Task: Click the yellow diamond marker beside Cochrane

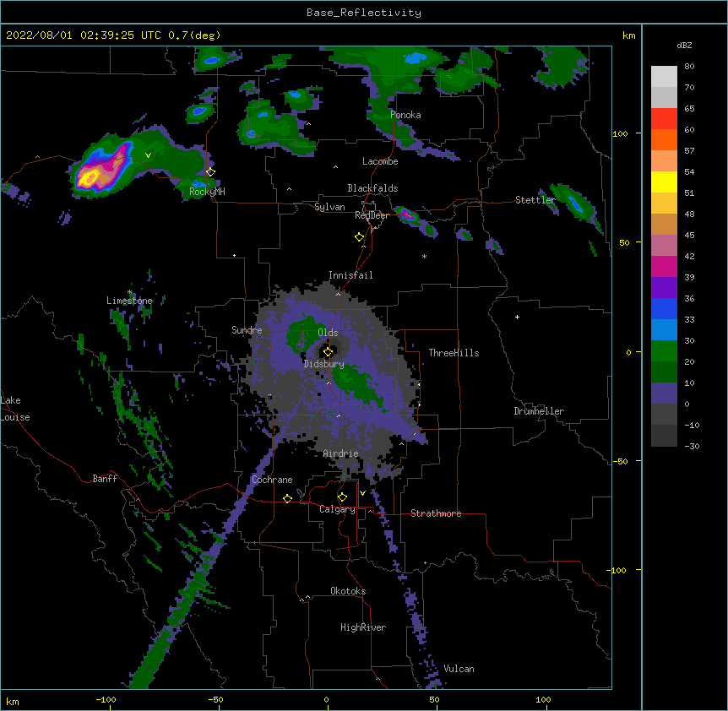Action: pos(287,498)
